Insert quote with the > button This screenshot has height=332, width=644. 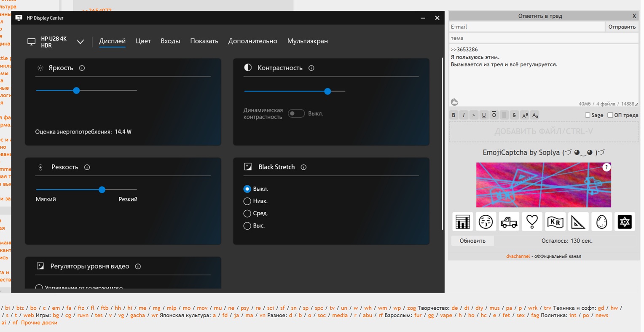coord(474,115)
